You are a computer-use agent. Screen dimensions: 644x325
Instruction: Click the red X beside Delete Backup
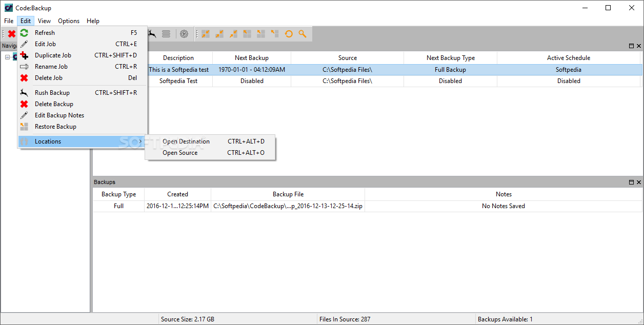(x=24, y=104)
